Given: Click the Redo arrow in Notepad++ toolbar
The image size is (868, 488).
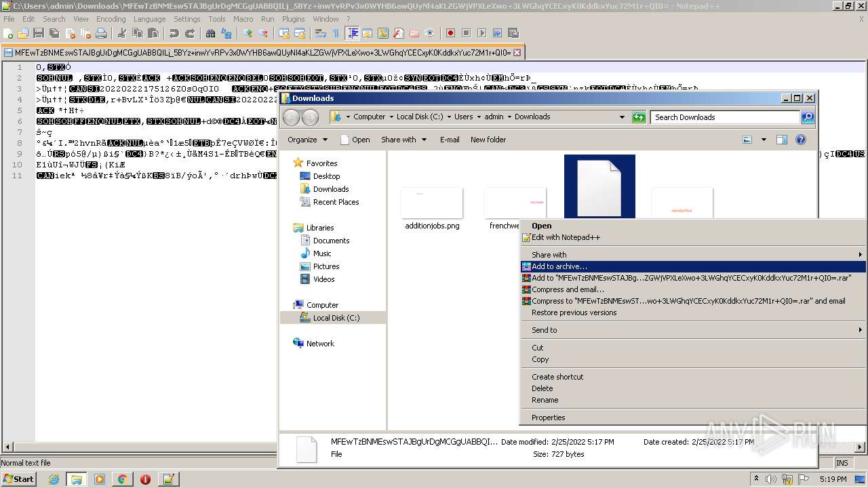Looking at the screenshot, I should coord(190,33).
